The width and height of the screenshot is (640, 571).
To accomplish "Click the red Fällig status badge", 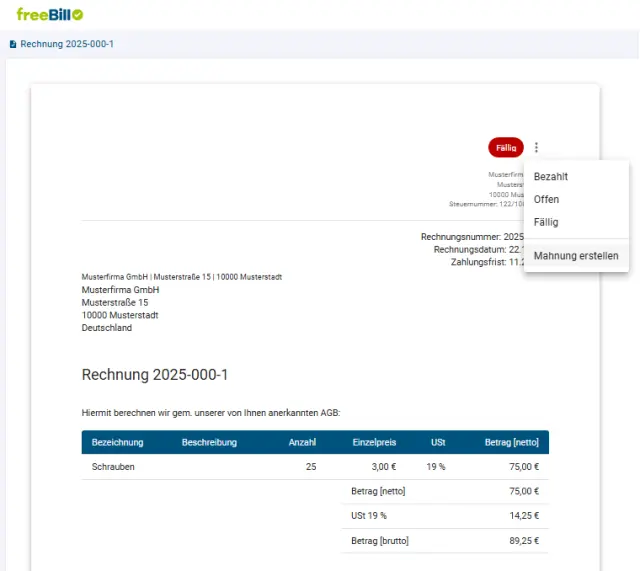I will pyautogui.click(x=506, y=148).
